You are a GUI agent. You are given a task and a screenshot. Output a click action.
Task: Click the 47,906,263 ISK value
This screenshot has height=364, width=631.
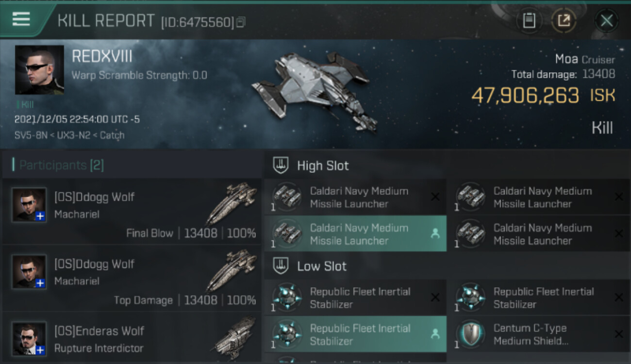click(525, 96)
